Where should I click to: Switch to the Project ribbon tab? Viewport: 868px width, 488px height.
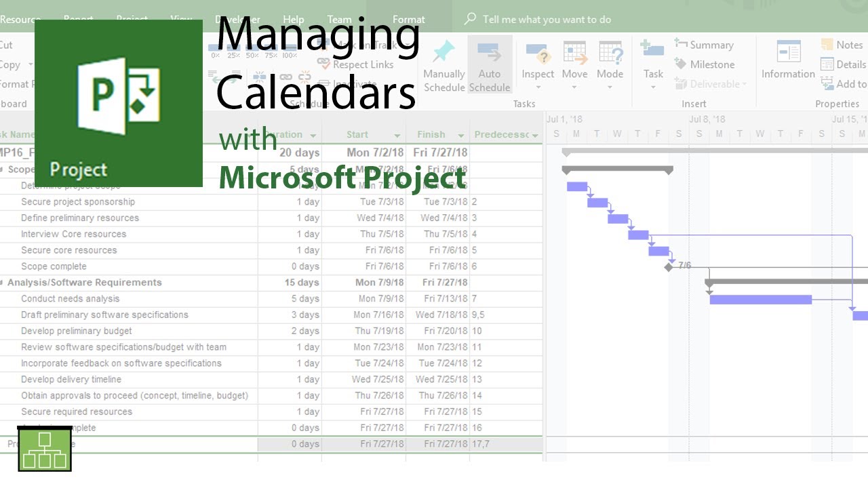tap(132, 20)
